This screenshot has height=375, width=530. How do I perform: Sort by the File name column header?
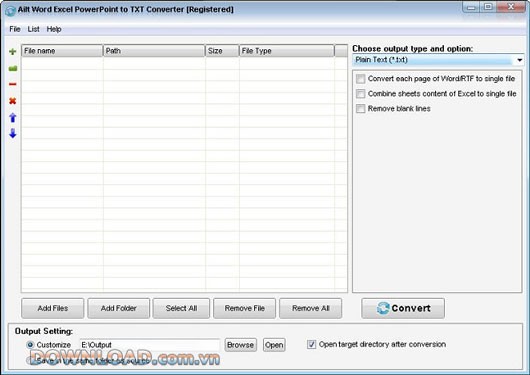[62, 51]
